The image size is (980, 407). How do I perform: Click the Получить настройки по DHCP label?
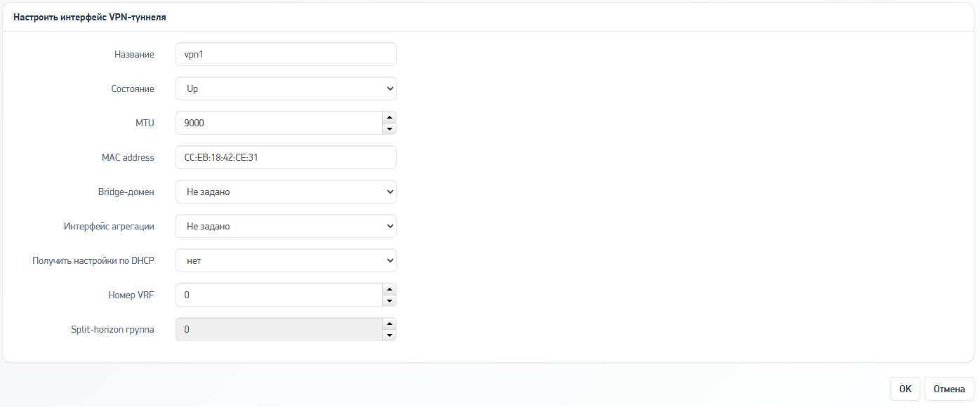(93, 260)
